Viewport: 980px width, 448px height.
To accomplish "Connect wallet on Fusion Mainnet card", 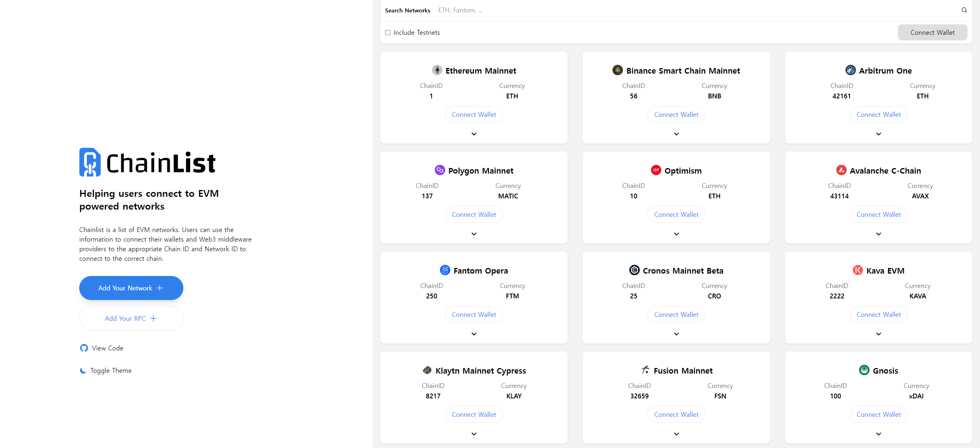I will pyautogui.click(x=677, y=414).
